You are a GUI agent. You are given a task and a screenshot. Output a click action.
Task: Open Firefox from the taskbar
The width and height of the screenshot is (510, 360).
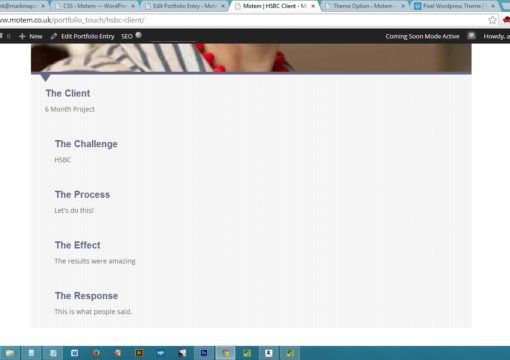[x=96, y=353]
